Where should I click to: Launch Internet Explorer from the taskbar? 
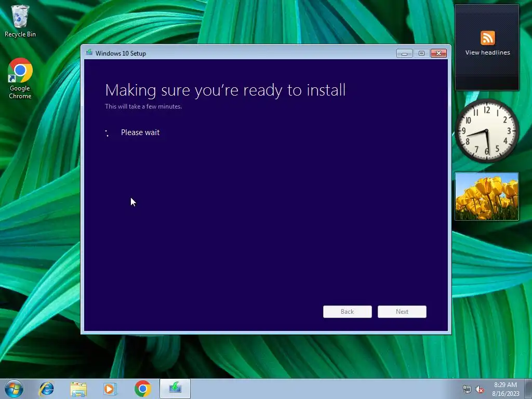tap(46, 389)
